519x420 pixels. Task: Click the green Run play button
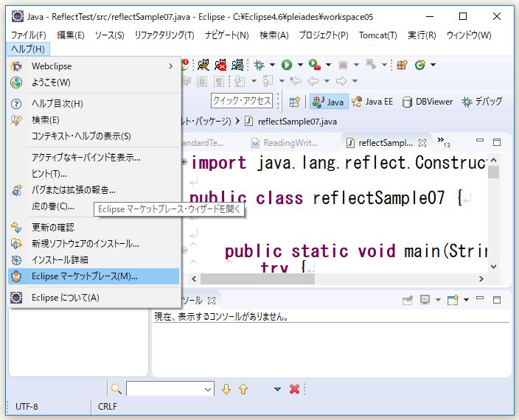pos(287,65)
